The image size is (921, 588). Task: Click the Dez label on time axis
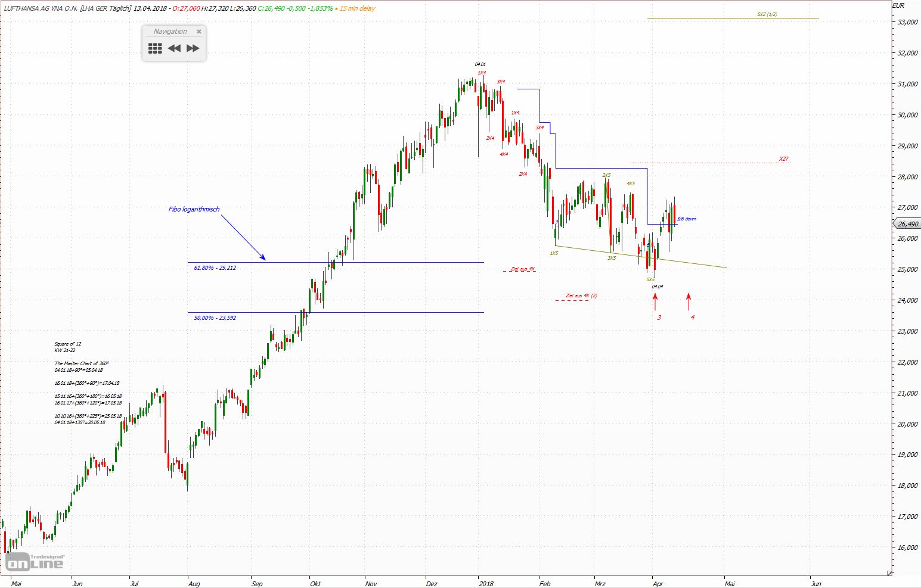coord(433,583)
